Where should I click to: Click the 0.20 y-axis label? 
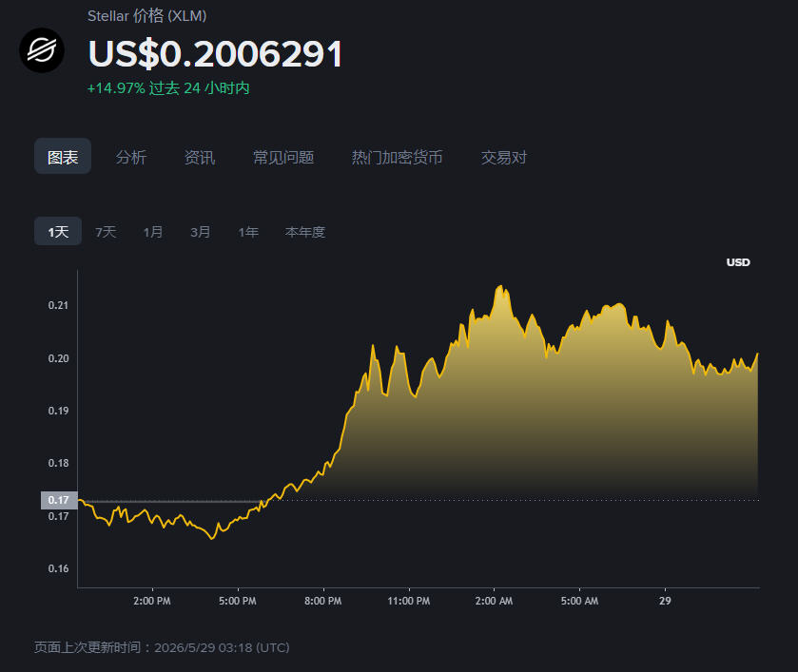tap(59, 358)
